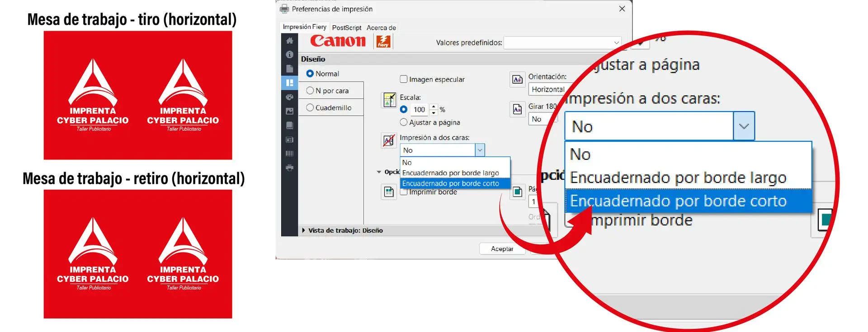Click the Imprimir borde layout icon
868x332 pixels.
pyautogui.click(x=389, y=192)
